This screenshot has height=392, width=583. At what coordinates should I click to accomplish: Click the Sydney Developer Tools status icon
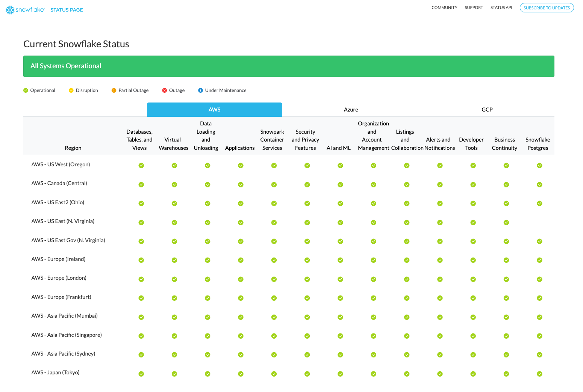tap(473, 355)
